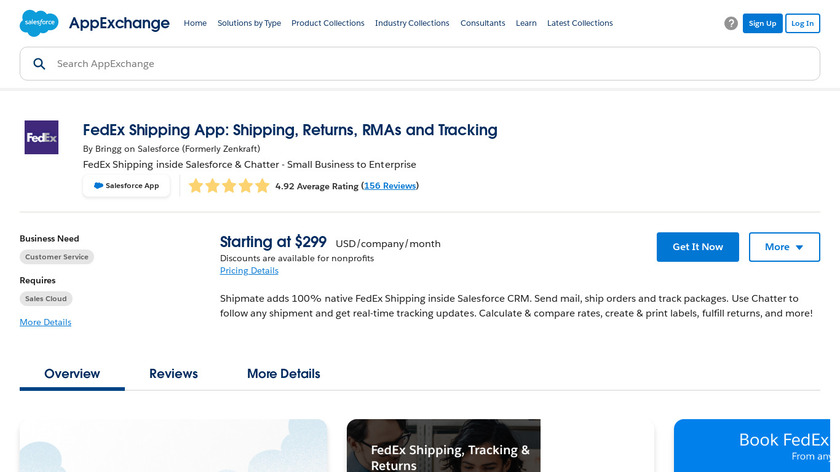The image size is (840, 472).
Task: Expand the More dropdown button
Action: pos(784,247)
